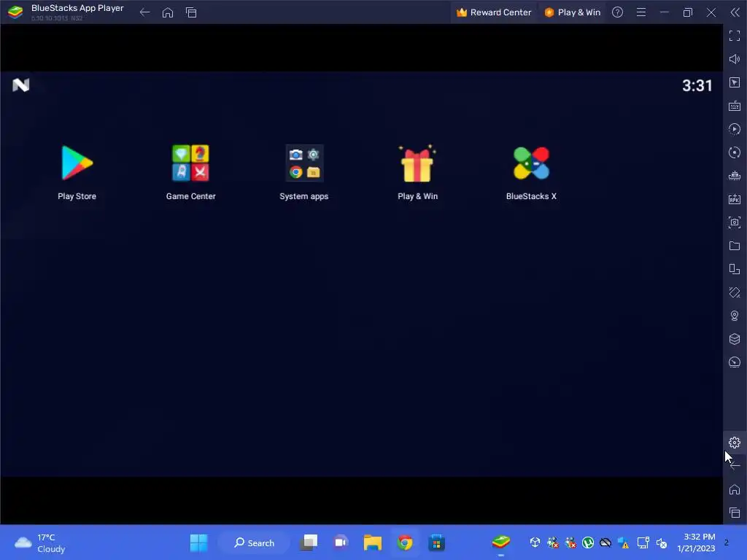The height and width of the screenshot is (560, 747).
Task: Open the weather widget showing 17°C Cloudy
Action: tap(40, 542)
